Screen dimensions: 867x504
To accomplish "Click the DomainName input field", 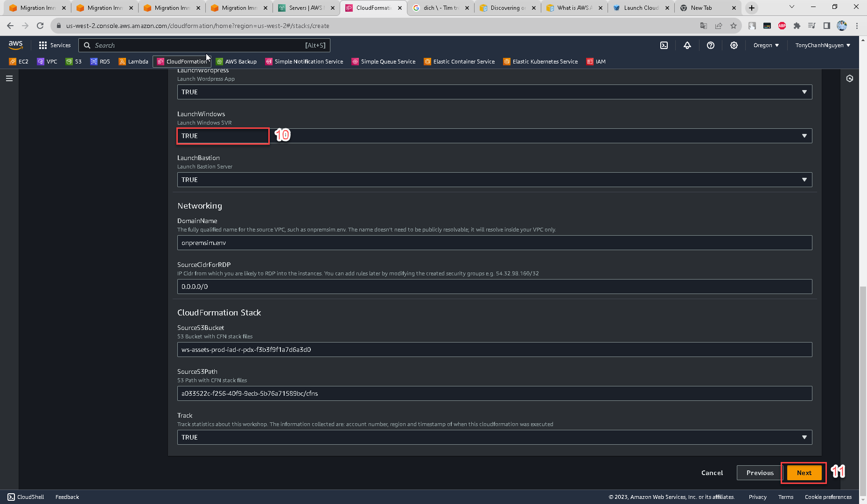I will click(x=495, y=243).
